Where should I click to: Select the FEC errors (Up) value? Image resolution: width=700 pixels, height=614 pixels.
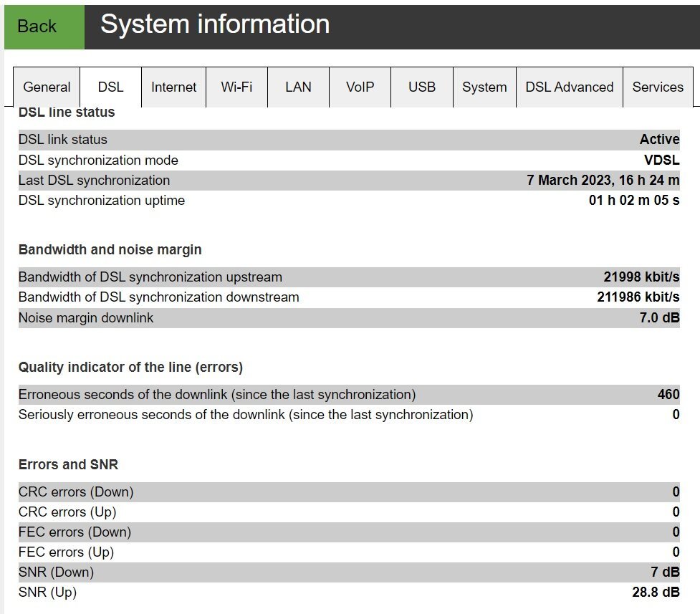(x=676, y=552)
